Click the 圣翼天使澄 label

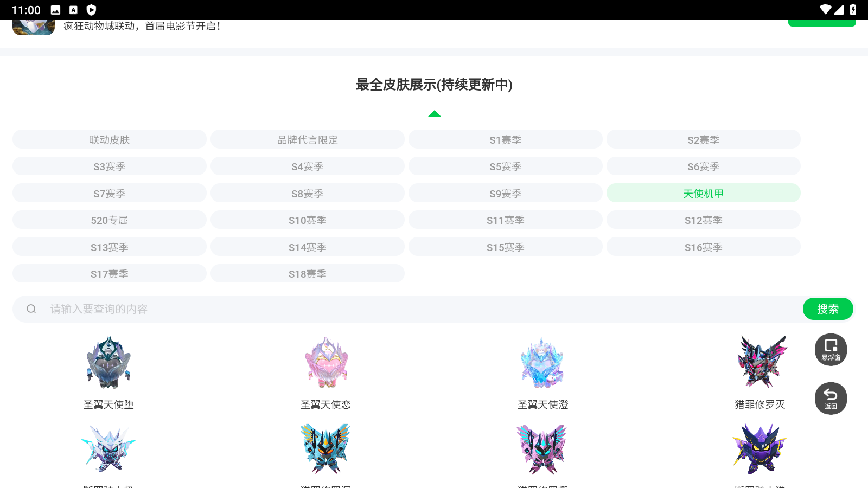[x=542, y=404]
